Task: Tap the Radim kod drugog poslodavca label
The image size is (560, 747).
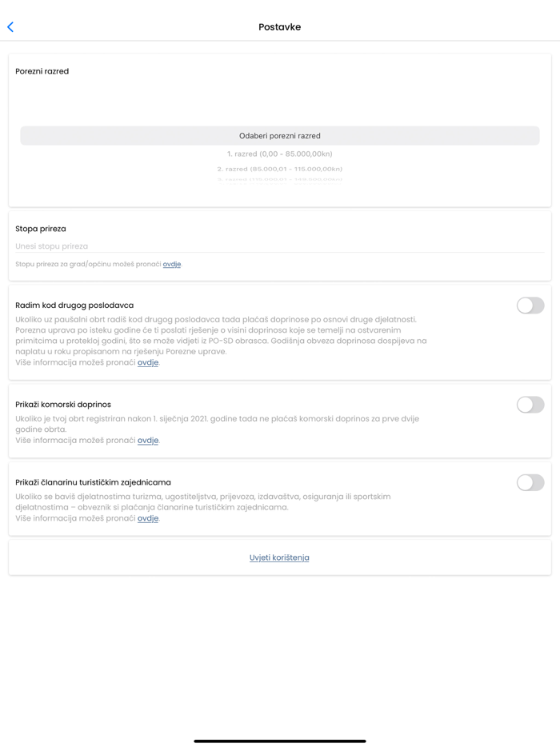Action: [74, 306]
